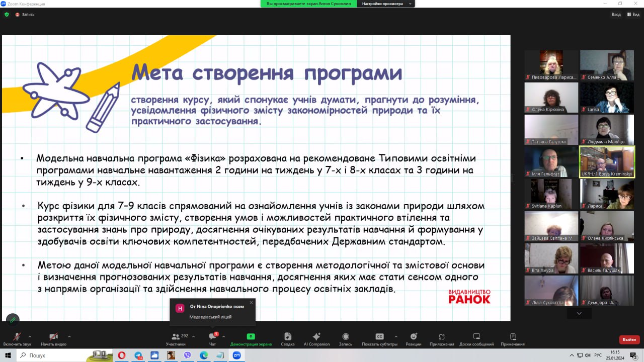Image resolution: width=644 pixels, height=362 pixels.
Task: Start video with Начать видео button
Action: tap(53, 337)
